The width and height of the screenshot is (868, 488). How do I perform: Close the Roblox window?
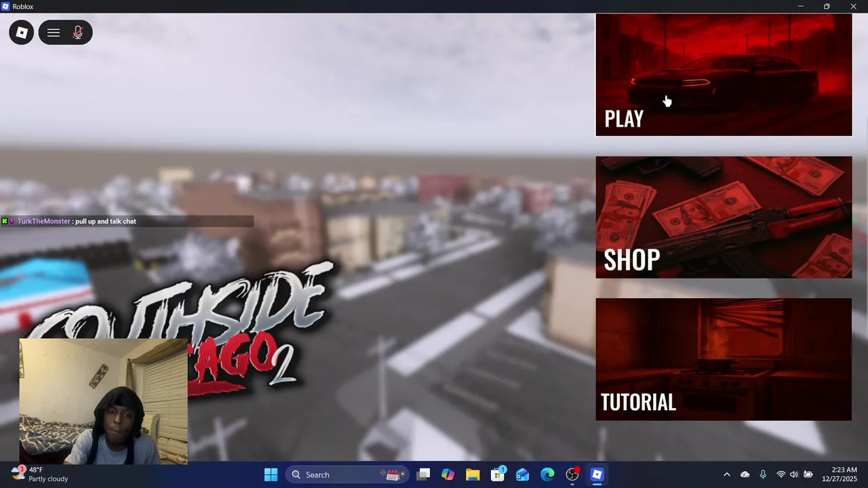[854, 6]
